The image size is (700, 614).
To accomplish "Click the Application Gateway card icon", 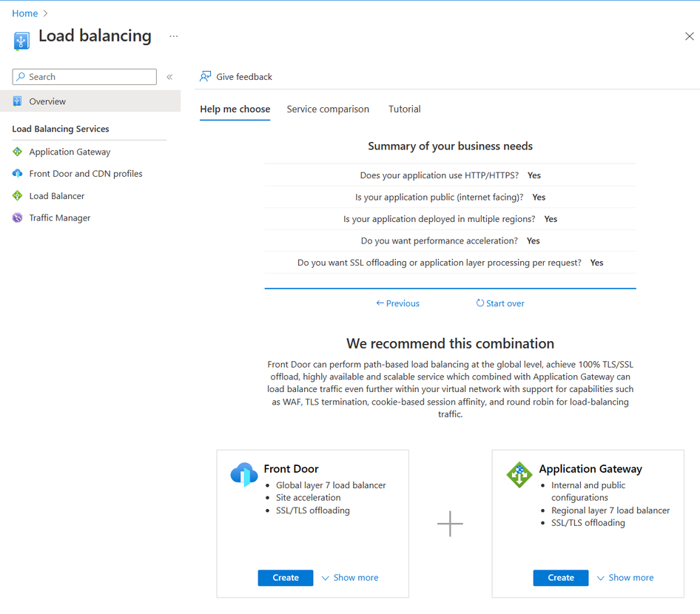I will click(519, 475).
